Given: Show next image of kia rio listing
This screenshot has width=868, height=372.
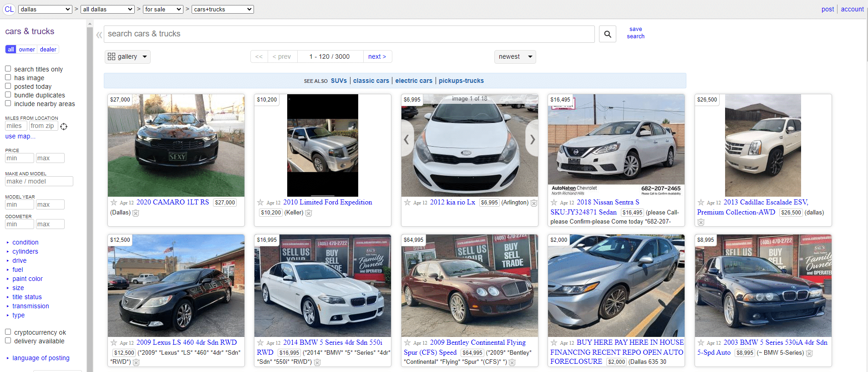Looking at the screenshot, I should pyautogui.click(x=532, y=139).
